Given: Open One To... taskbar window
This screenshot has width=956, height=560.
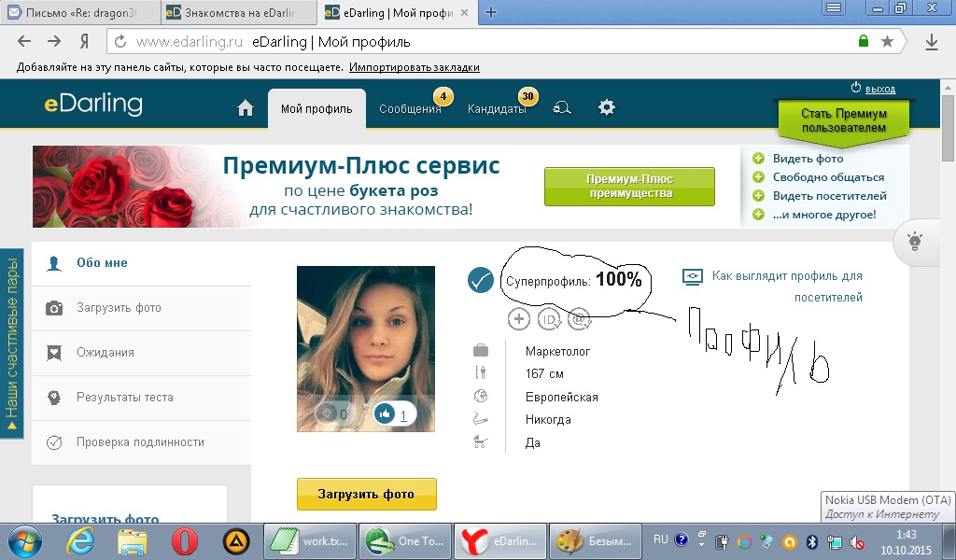Looking at the screenshot, I should coord(405,541).
